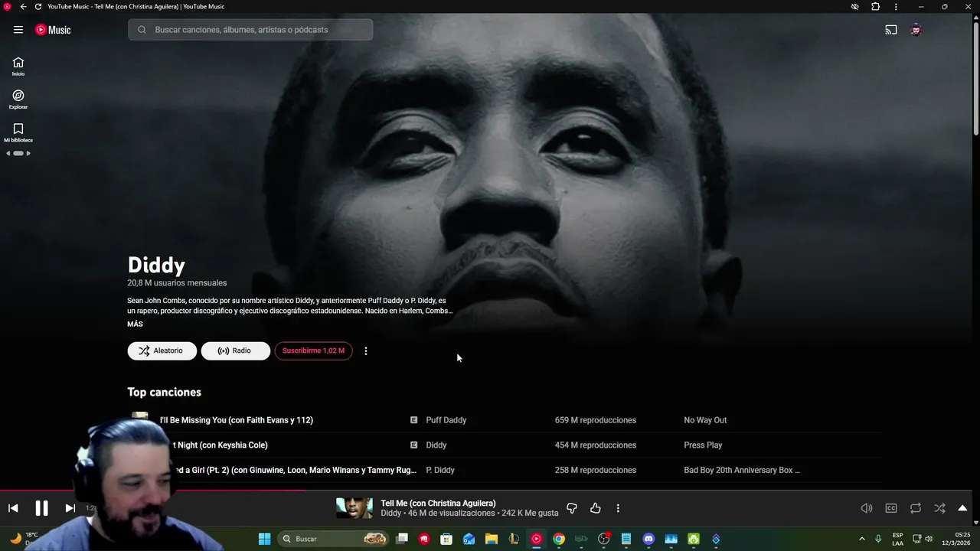Image resolution: width=980 pixels, height=551 pixels.
Task: Open the hamburger guide menu
Action: tap(18, 30)
